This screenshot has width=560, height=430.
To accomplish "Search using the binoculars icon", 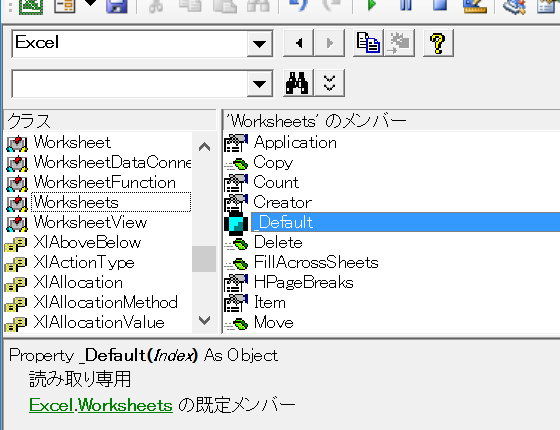I will [299, 83].
